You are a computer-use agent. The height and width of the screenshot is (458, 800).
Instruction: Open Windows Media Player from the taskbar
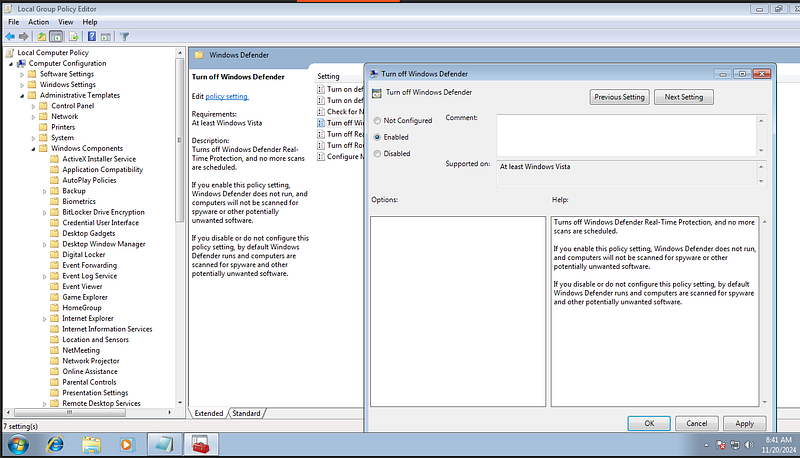coord(126,445)
